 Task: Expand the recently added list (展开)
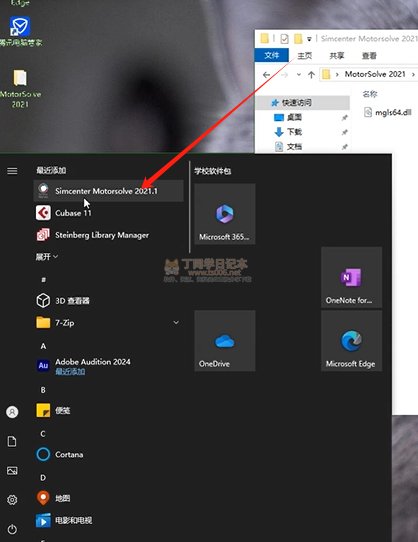point(46,256)
